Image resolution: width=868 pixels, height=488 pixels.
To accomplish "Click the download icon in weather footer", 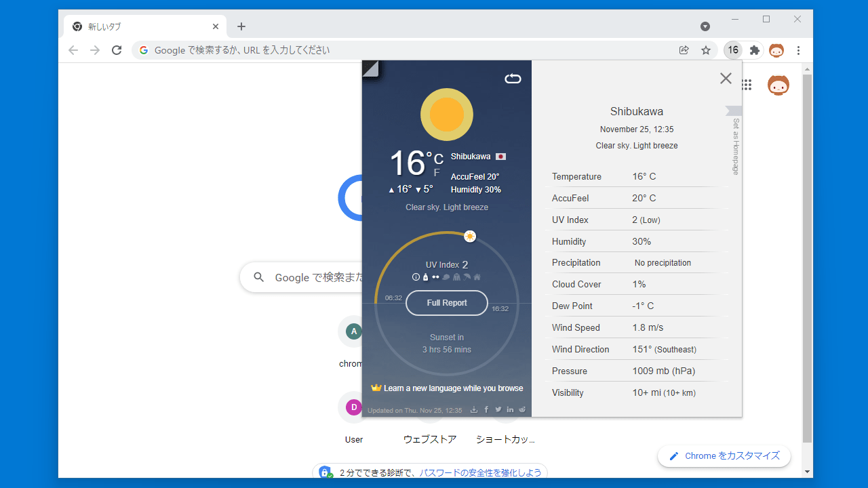I will pyautogui.click(x=474, y=409).
